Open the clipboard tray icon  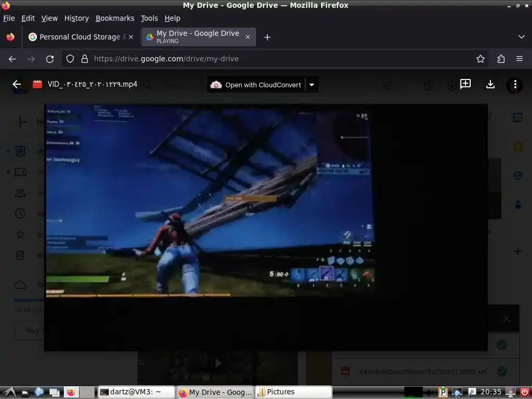click(x=443, y=392)
